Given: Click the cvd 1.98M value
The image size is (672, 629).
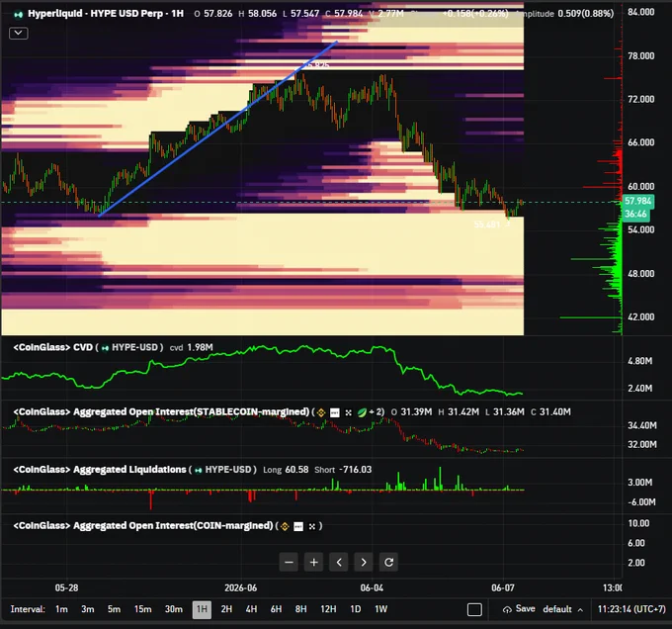Looking at the screenshot, I should 191,348.
